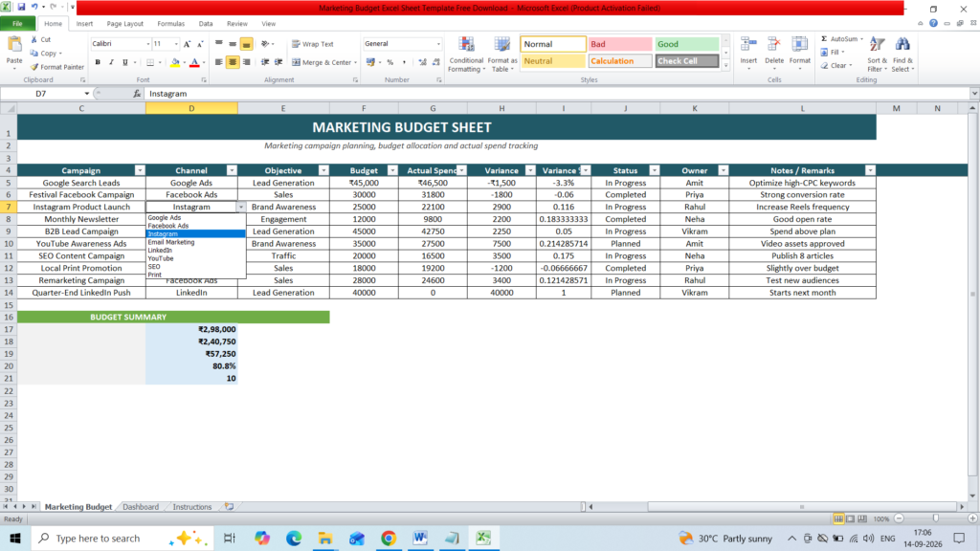Open Find & Select menu

902,55
